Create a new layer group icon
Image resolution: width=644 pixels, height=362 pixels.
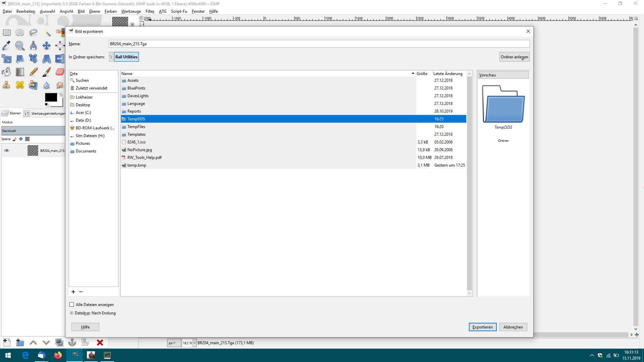(x=20, y=343)
